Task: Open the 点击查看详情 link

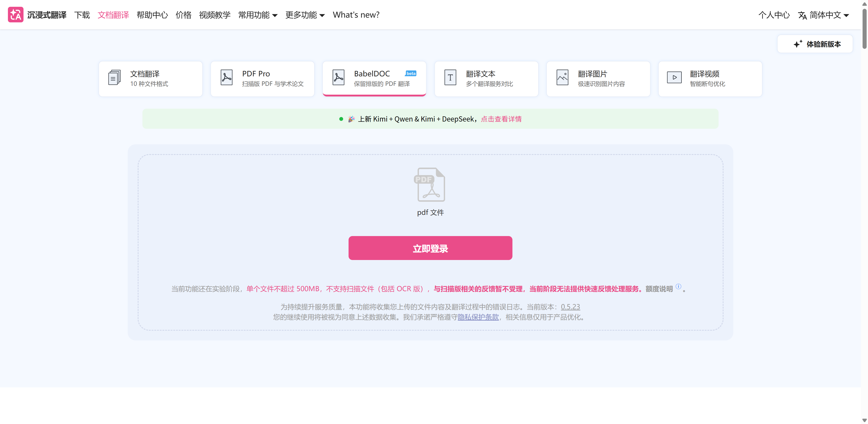Action: [501, 119]
